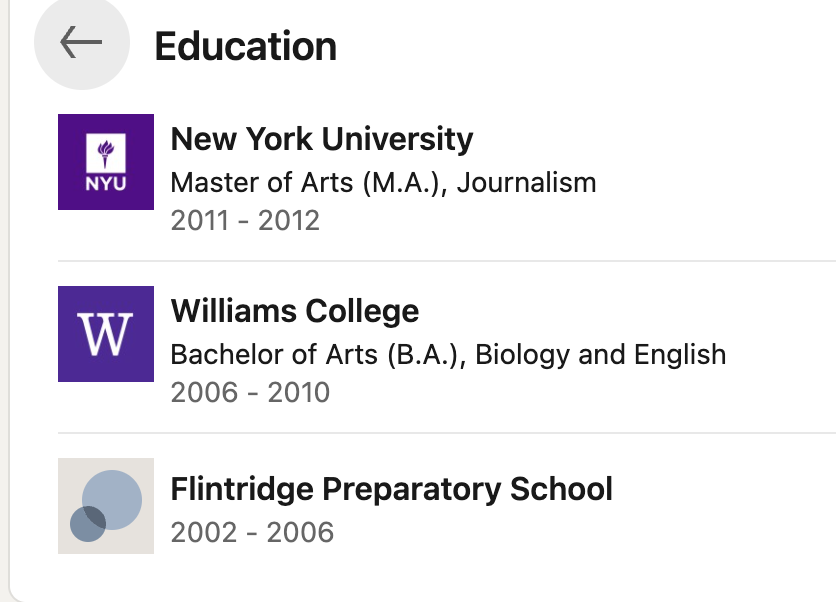The image size is (836, 602).
Task: Click large light-blue circle in Flintridge logo
Action: 111,499
